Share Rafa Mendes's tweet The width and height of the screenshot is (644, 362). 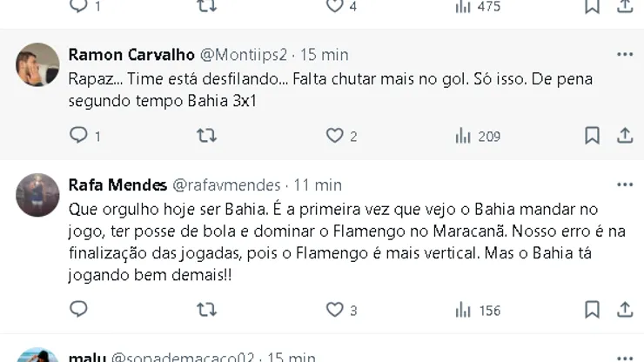(x=625, y=309)
